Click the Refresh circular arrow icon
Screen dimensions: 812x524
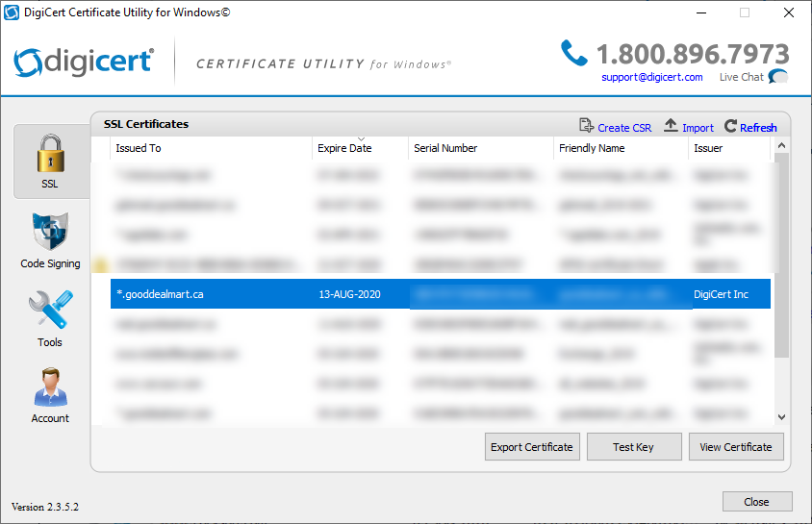click(x=730, y=126)
